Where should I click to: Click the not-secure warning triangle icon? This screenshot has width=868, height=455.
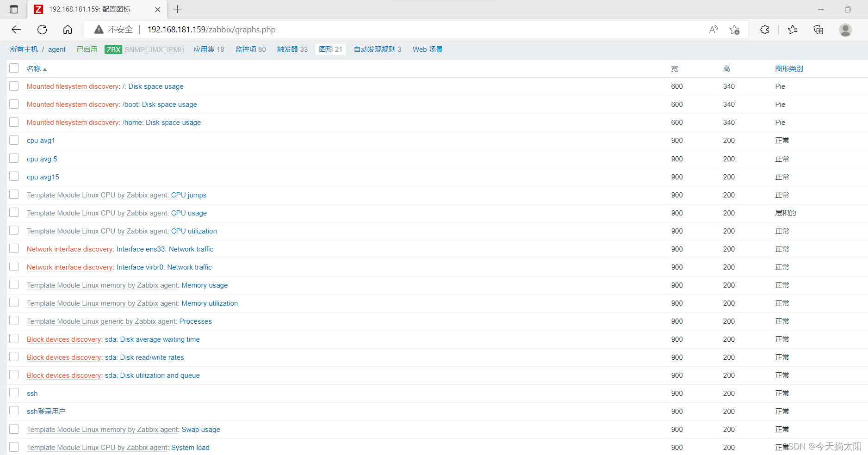pos(99,30)
